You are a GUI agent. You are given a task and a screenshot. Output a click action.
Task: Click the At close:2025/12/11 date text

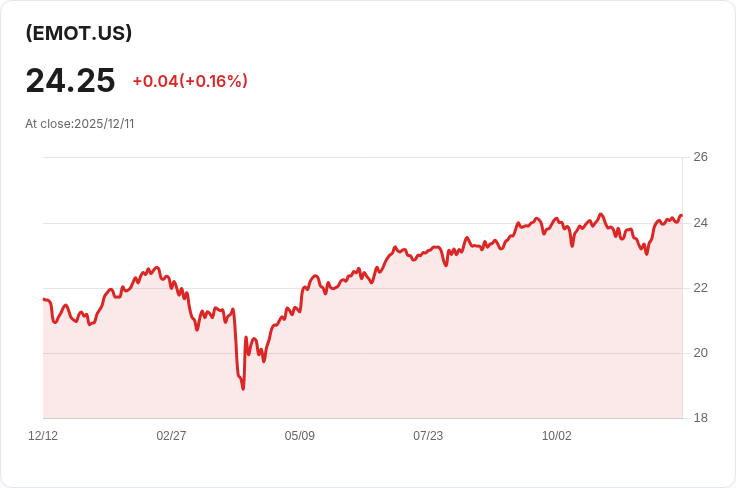[80, 124]
